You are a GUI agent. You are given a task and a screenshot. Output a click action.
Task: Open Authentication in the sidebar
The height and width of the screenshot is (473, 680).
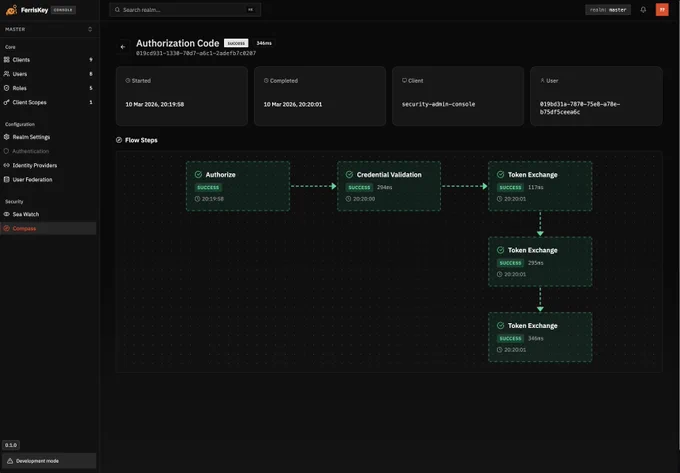[x=48, y=151]
